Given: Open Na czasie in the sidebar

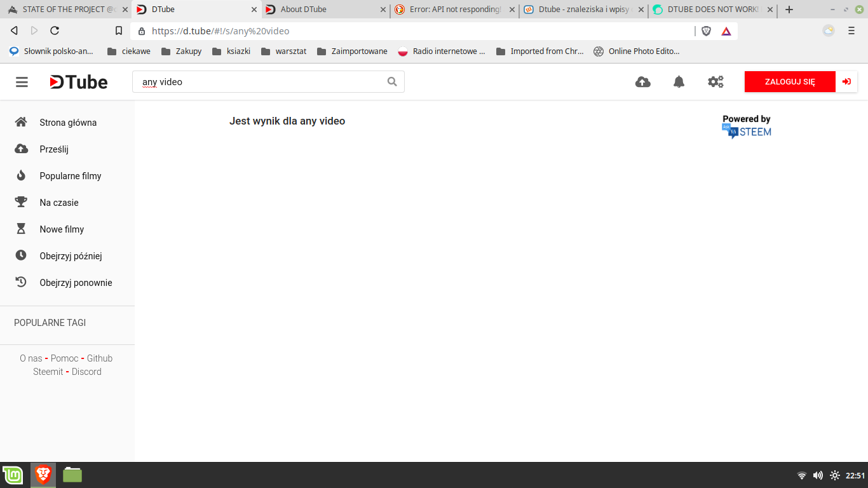Looking at the screenshot, I should tap(59, 203).
